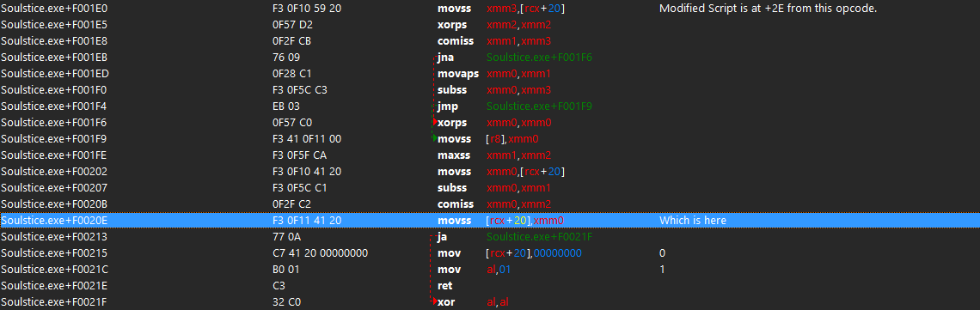Click operand xmm3,[rcx+20] in first row
The height and width of the screenshot is (310, 980).
tap(526, 9)
